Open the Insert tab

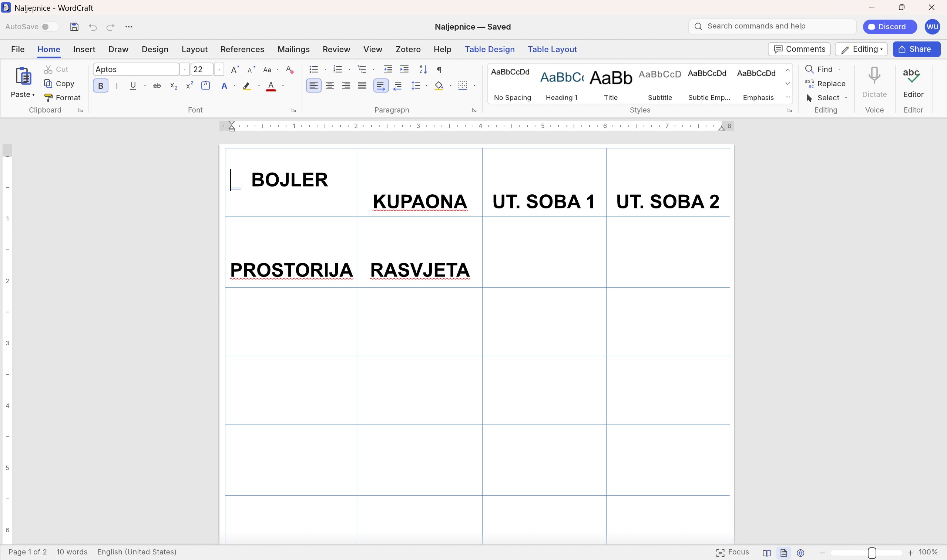tap(84, 50)
